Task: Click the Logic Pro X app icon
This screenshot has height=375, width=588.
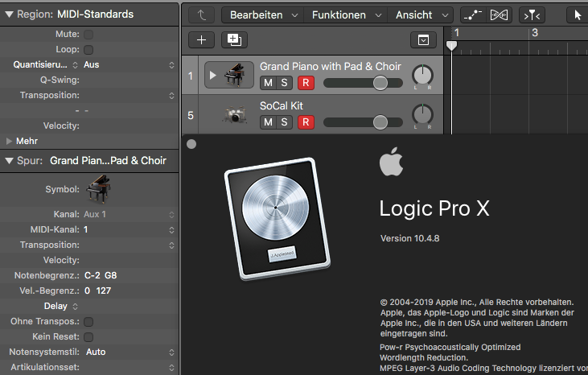Action: pyautogui.click(x=277, y=219)
